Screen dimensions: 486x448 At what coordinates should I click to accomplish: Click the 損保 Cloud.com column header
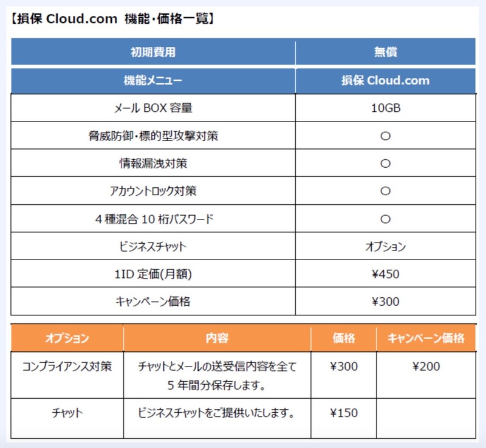[x=385, y=81]
